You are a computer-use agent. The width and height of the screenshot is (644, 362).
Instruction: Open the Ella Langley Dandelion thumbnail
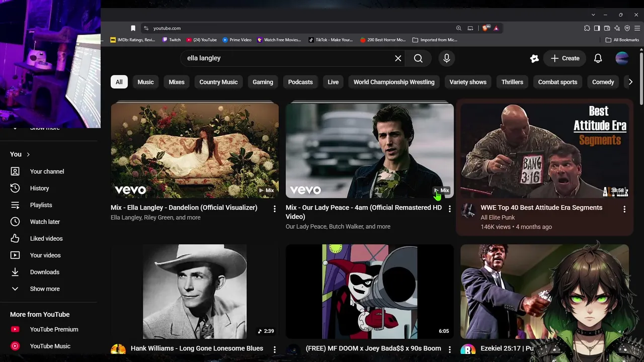click(x=195, y=150)
